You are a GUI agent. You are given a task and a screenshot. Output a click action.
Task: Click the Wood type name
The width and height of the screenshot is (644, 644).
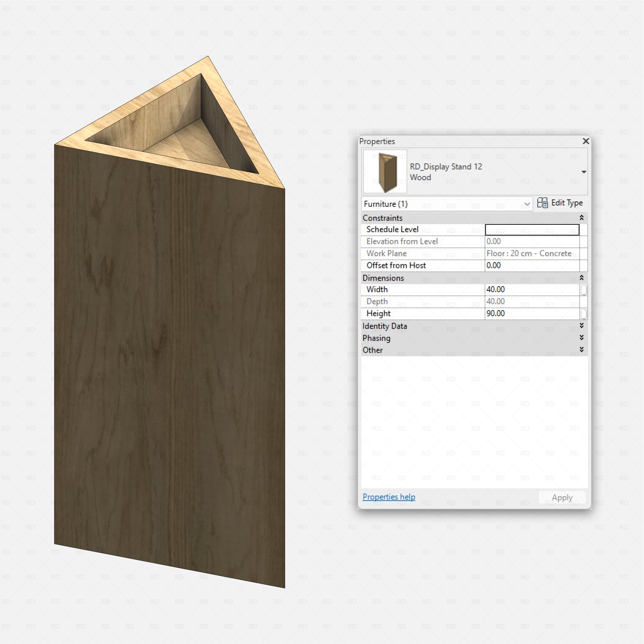(x=420, y=177)
